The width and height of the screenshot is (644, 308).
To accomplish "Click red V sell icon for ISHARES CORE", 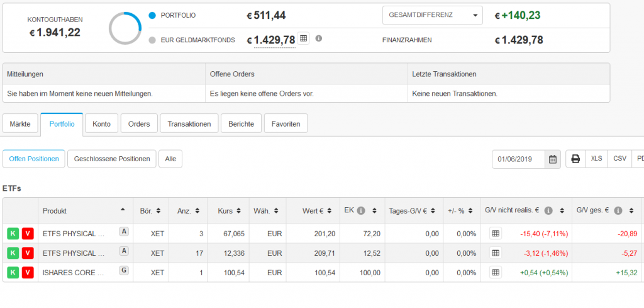I will point(27,272).
